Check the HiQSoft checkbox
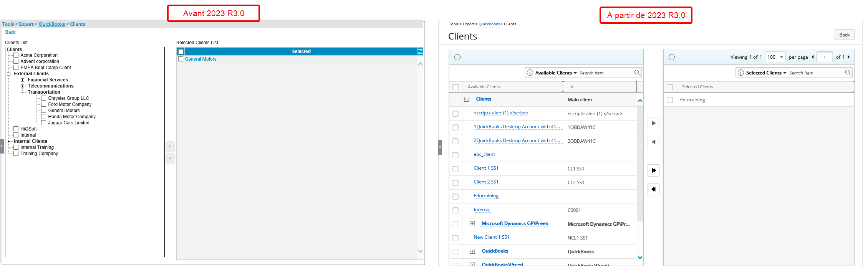The image size is (868, 271). point(16,129)
